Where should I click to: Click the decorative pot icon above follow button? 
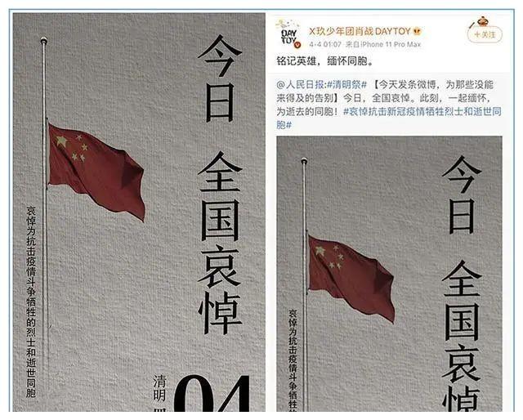tap(481, 22)
